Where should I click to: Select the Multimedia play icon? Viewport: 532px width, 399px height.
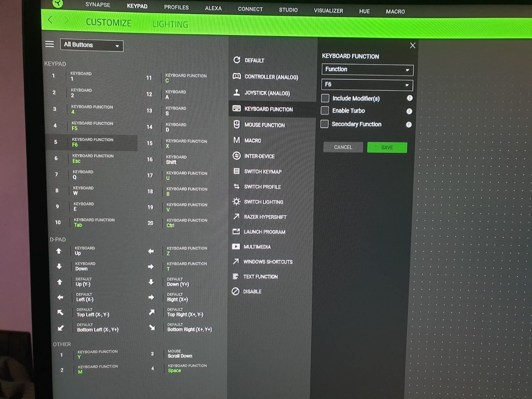coord(236,246)
